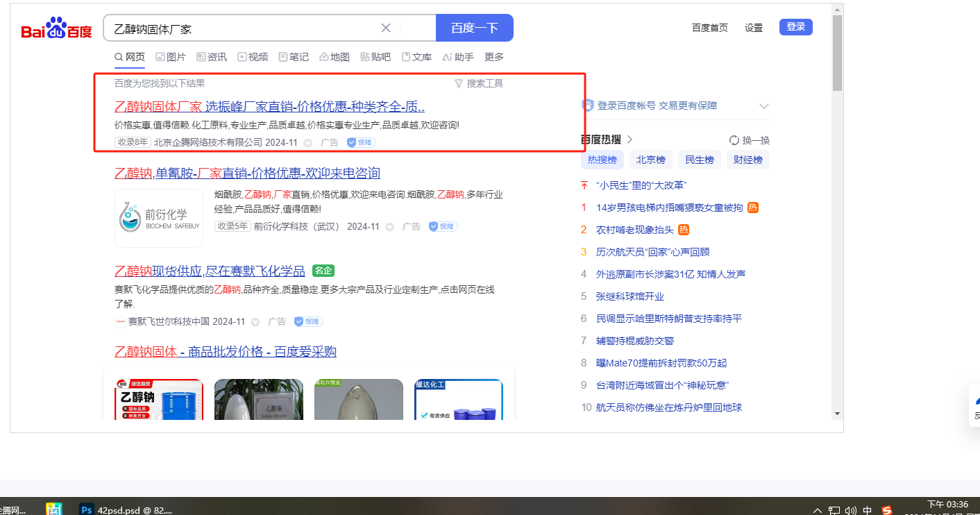Open the result 乙醇钠现货供应,尽在赛默飞化学品
This screenshot has width=980, height=515.
click(x=210, y=271)
